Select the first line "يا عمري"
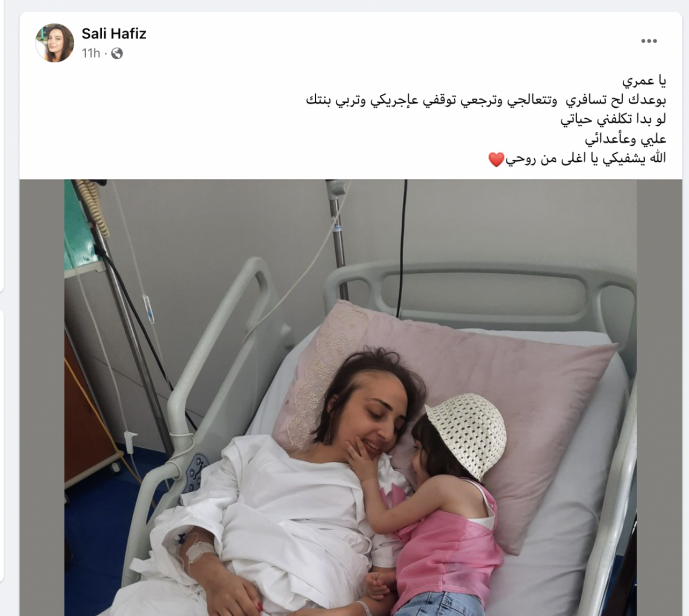Screen dimensions: 689x616 tap(644, 81)
